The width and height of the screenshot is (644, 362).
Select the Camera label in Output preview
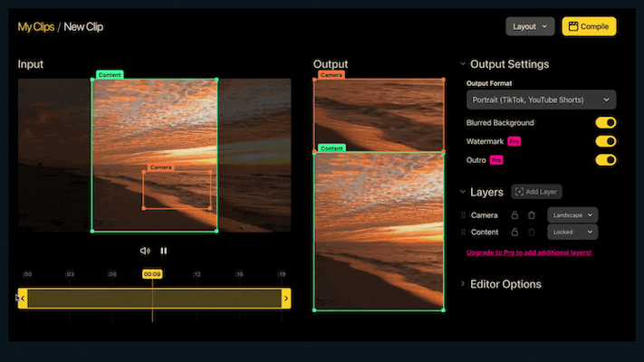pos(331,75)
